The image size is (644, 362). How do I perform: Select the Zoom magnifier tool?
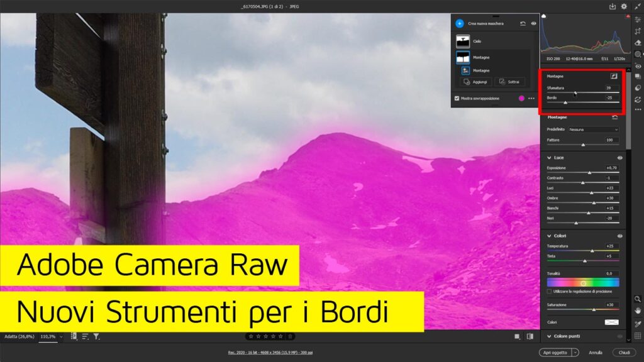(x=638, y=299)
